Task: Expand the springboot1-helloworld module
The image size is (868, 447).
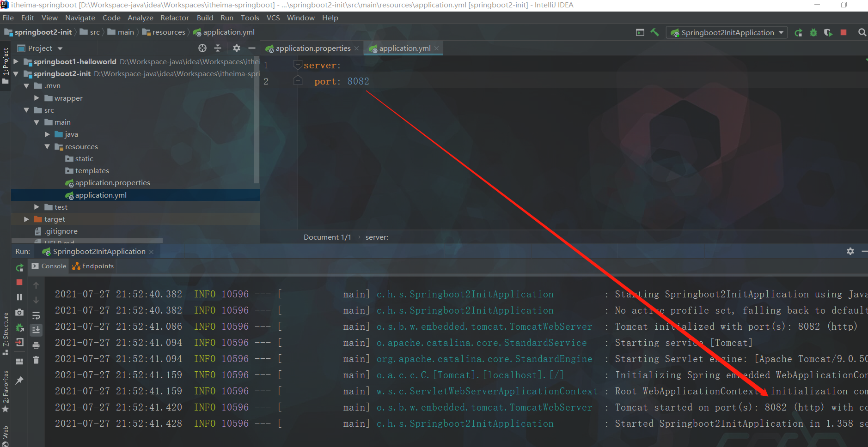Action: (x=16, y=61)
